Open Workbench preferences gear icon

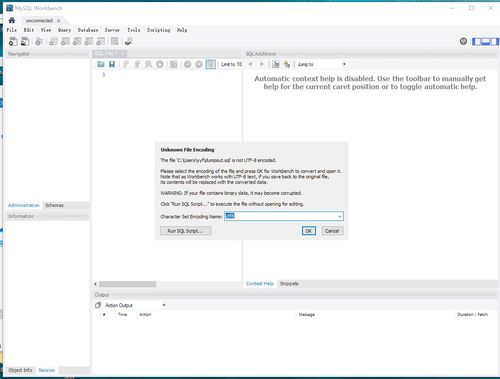(x=463, y=41)
